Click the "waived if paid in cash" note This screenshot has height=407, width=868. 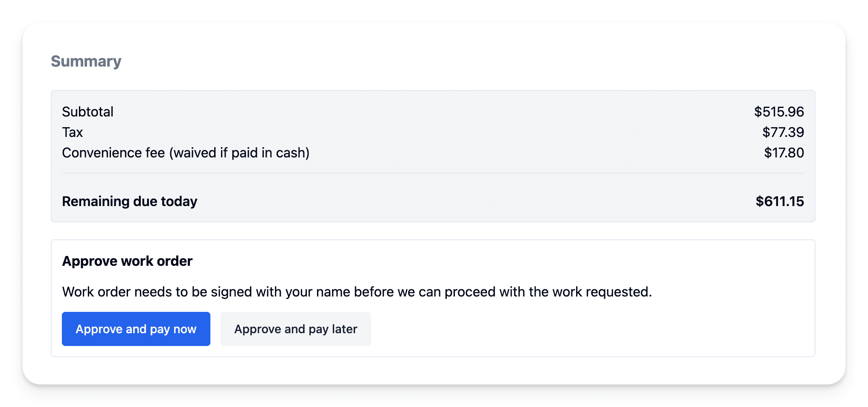(x=239, y=153)
